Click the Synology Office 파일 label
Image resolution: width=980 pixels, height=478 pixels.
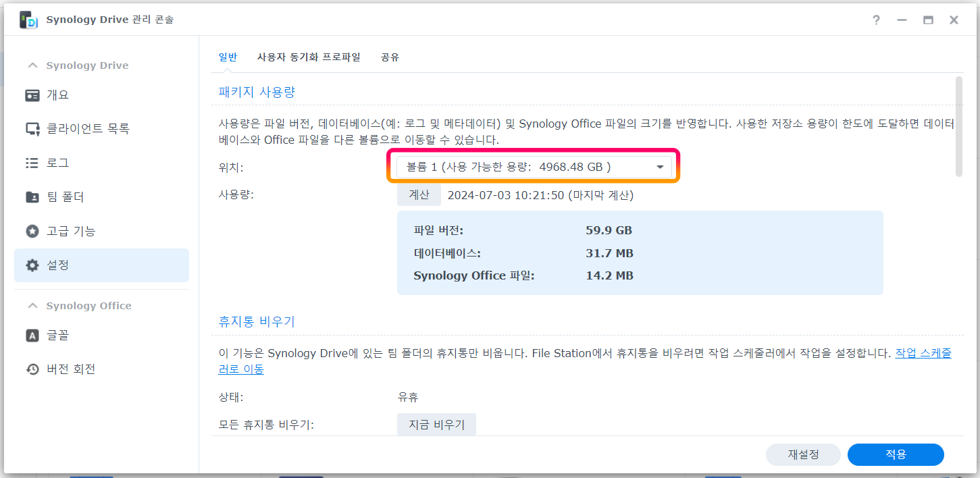pos(474,275)
